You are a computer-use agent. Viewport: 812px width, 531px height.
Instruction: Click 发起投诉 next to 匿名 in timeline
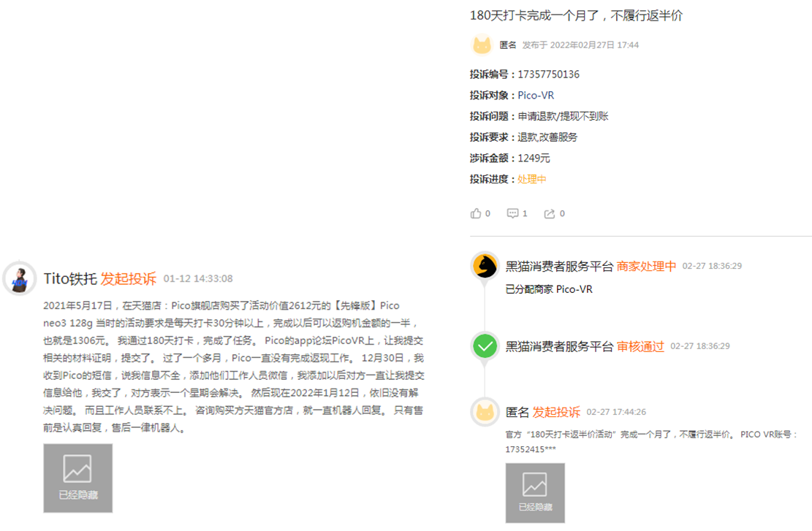tap(557, 412)
